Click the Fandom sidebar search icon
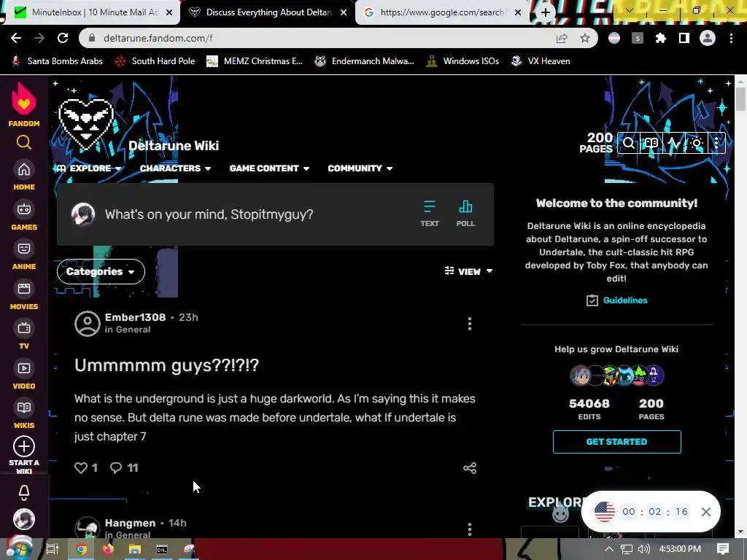Image resolution: width=747 pixels, height=560 pixels. click(24, 142)
